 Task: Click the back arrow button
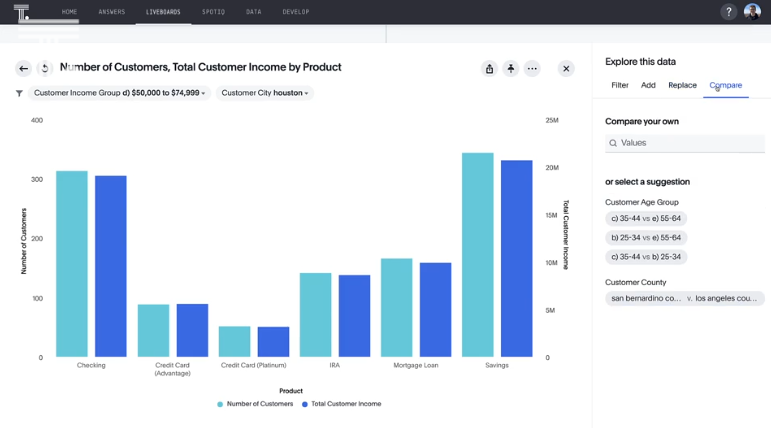coord(23,69)
